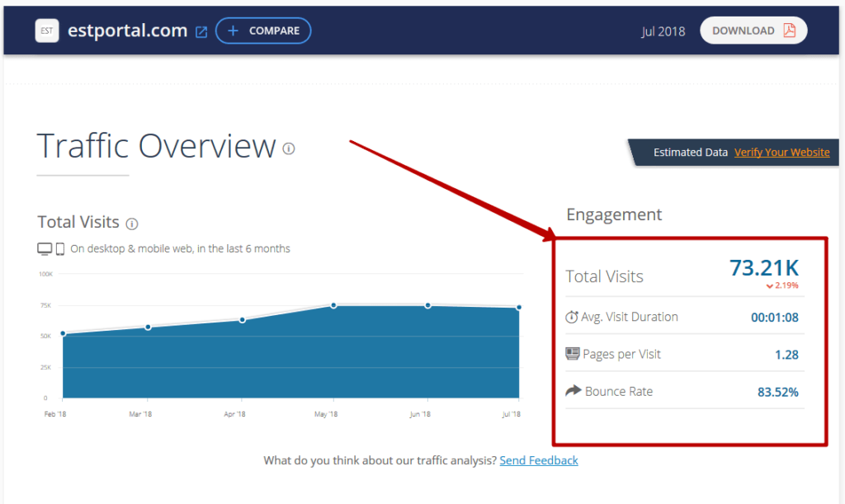Click info icon beside Traffic Overview heading
Image resolution: width=845 pixels, height=504 pixels.
[x=289, y=148]
